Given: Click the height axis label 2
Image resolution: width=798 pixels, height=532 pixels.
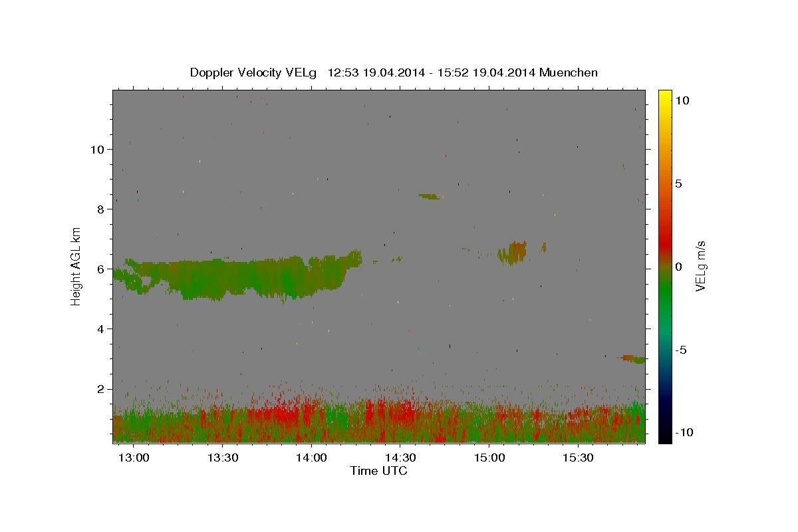Looking at the screenshot, I should coord(102,389).
